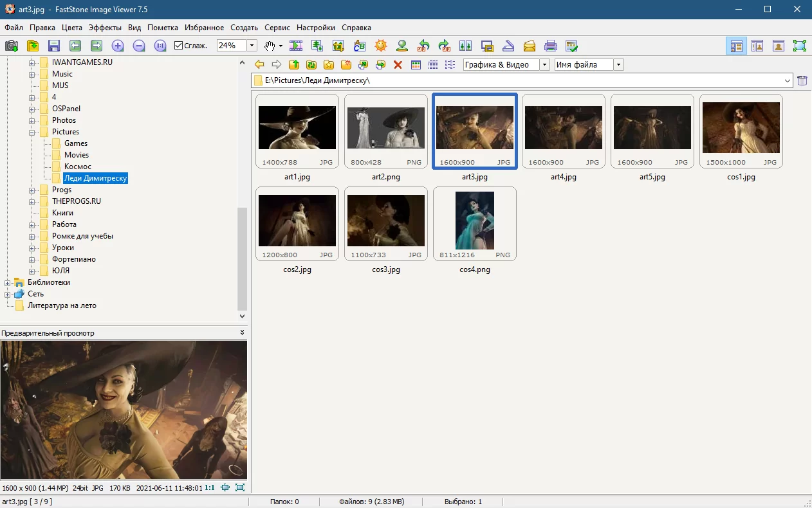This screenshot has width=812, height=508.
Task: Open compare selected images icon
Action: point(466,46)
